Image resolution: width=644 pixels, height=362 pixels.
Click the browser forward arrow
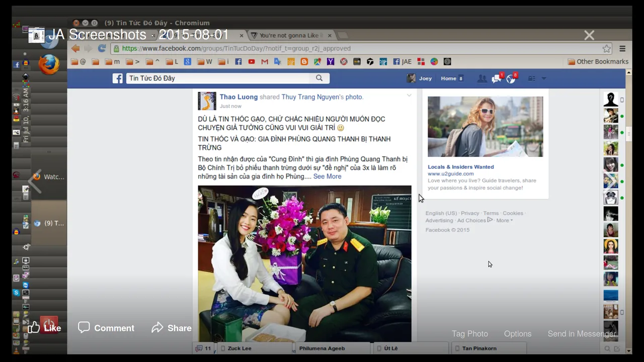(88, 48)
